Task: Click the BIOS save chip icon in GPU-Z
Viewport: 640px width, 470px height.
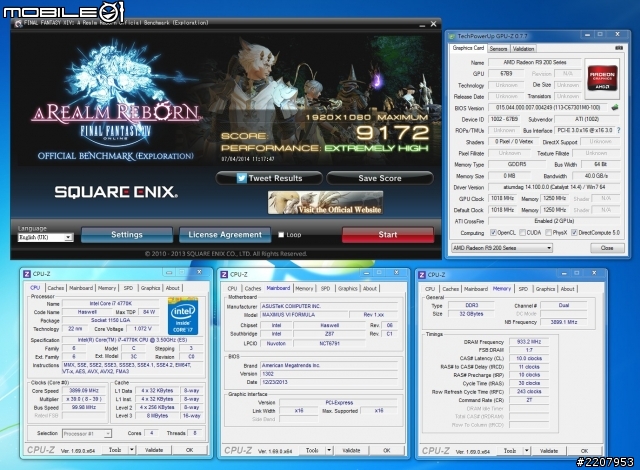Action: (614, 108)
